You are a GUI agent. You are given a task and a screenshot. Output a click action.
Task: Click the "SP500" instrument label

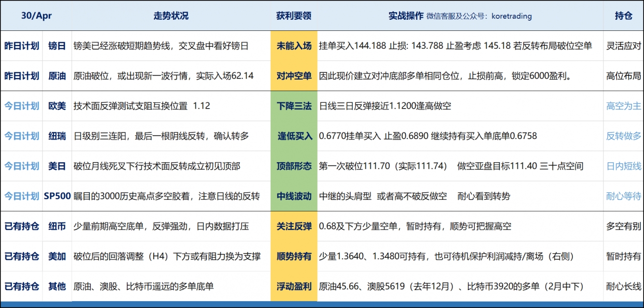click(58, 196)
